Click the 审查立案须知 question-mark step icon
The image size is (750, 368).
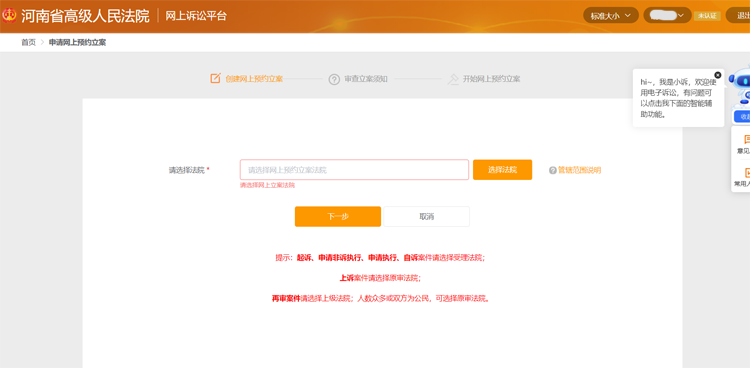334,79
